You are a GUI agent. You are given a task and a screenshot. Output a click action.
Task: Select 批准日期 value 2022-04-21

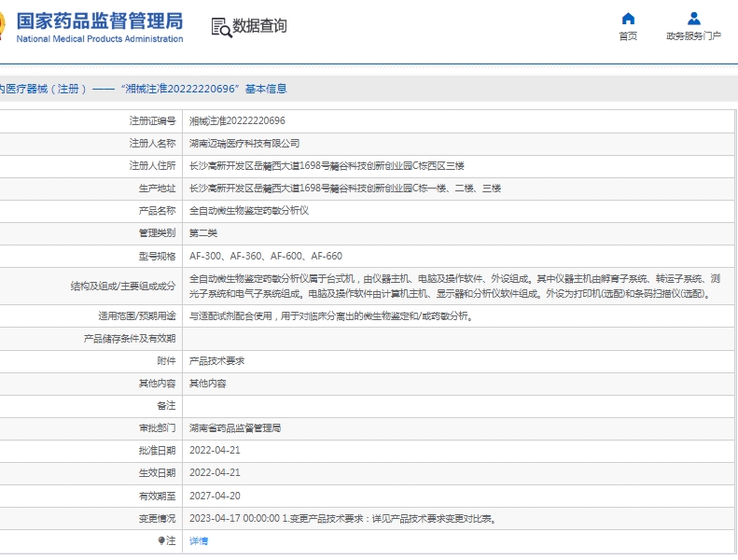[x=215, y=450]
